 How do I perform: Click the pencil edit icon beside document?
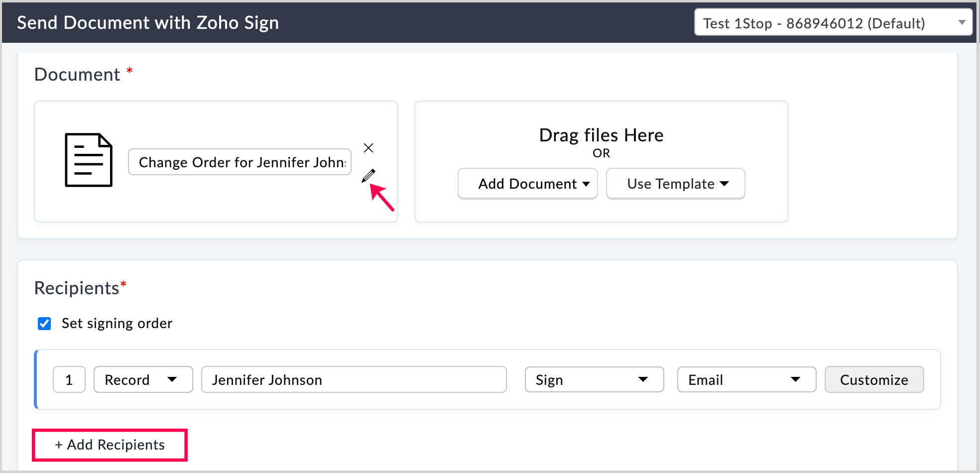coord(368,176)
